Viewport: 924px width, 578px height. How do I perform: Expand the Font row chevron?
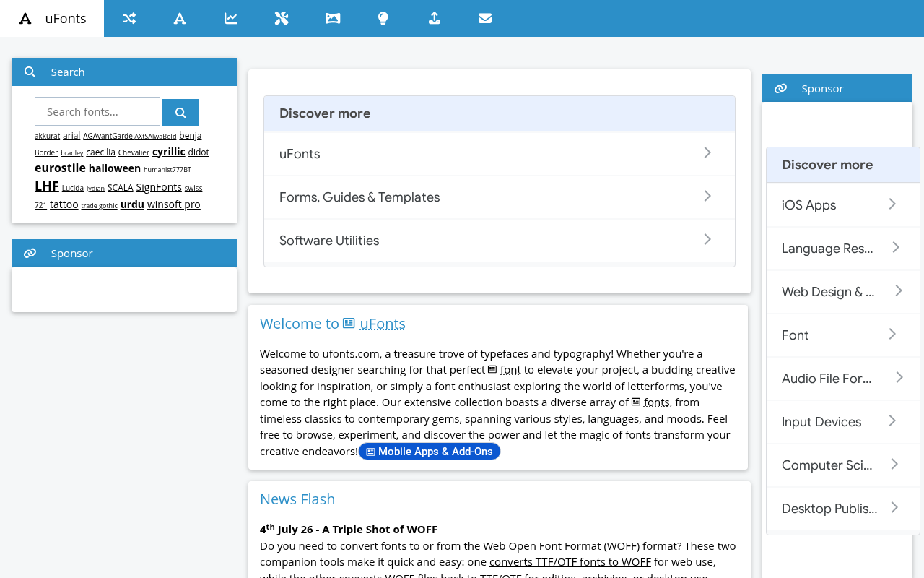coord(892,334)
